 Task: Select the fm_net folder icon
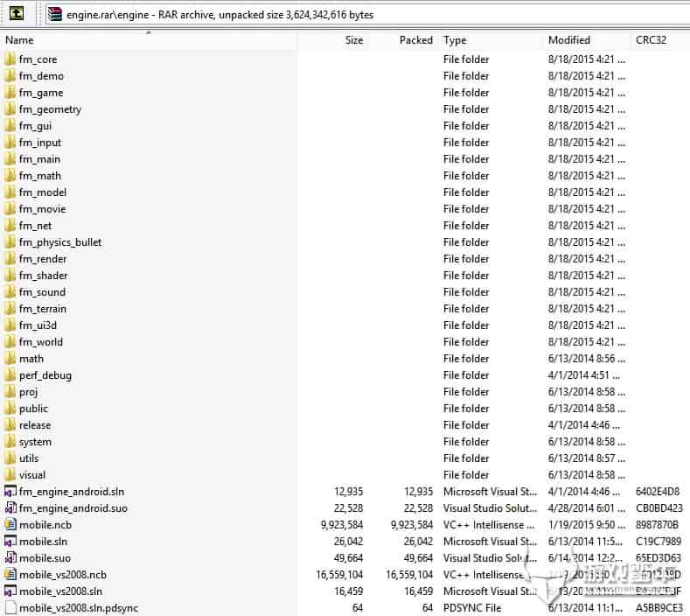point(10,226)
